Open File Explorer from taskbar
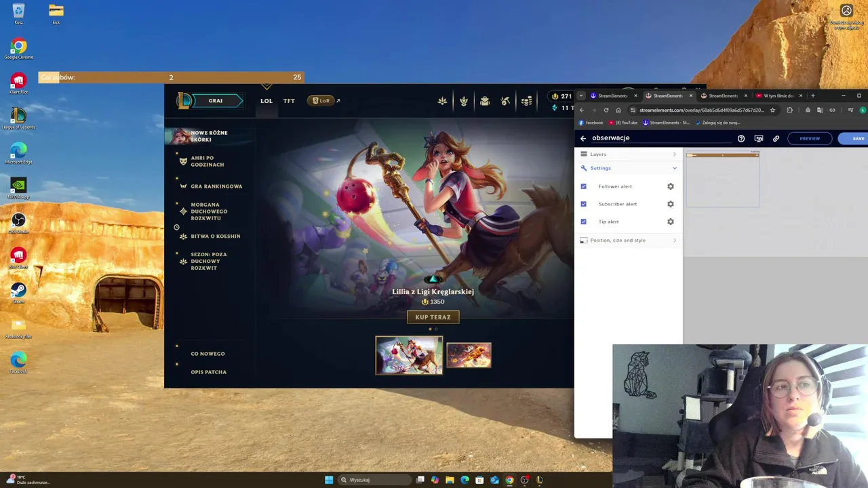This screenshot has width=868, height=488. (450, 480)
